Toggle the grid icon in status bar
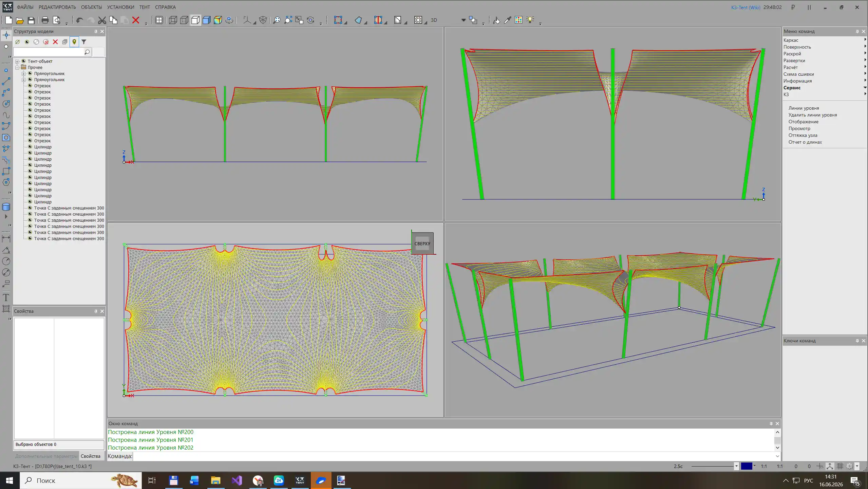 pyautogui.click(x=840, y=466)
